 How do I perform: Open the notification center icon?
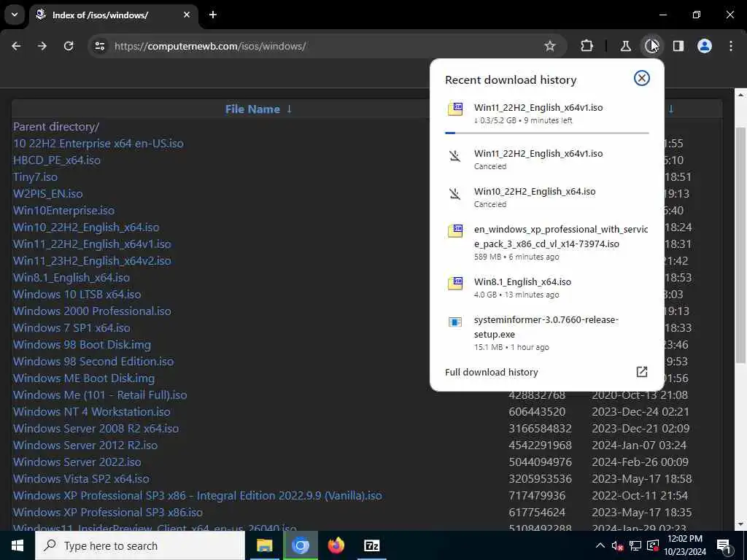click(x=724, y=545)
